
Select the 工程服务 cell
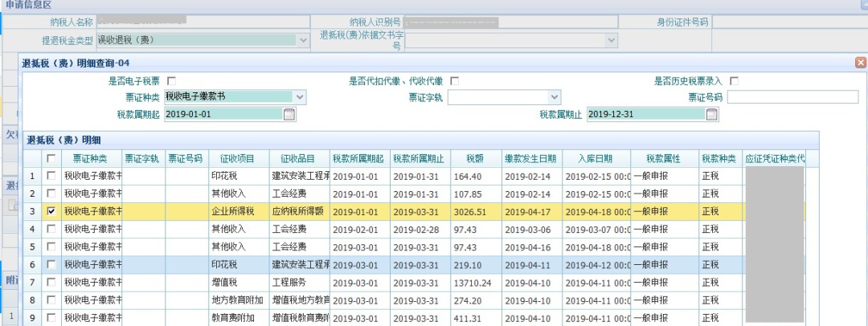(300, 283)
